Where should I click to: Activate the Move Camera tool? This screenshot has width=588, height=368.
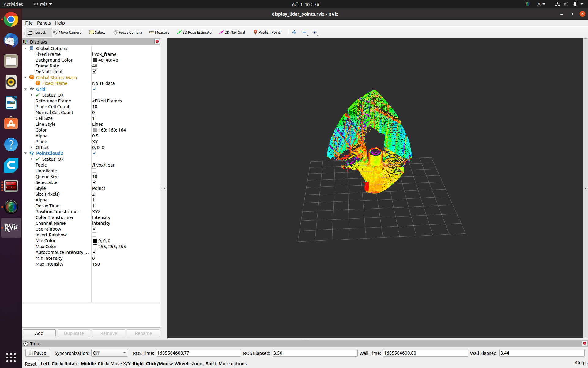click(68, 32)
